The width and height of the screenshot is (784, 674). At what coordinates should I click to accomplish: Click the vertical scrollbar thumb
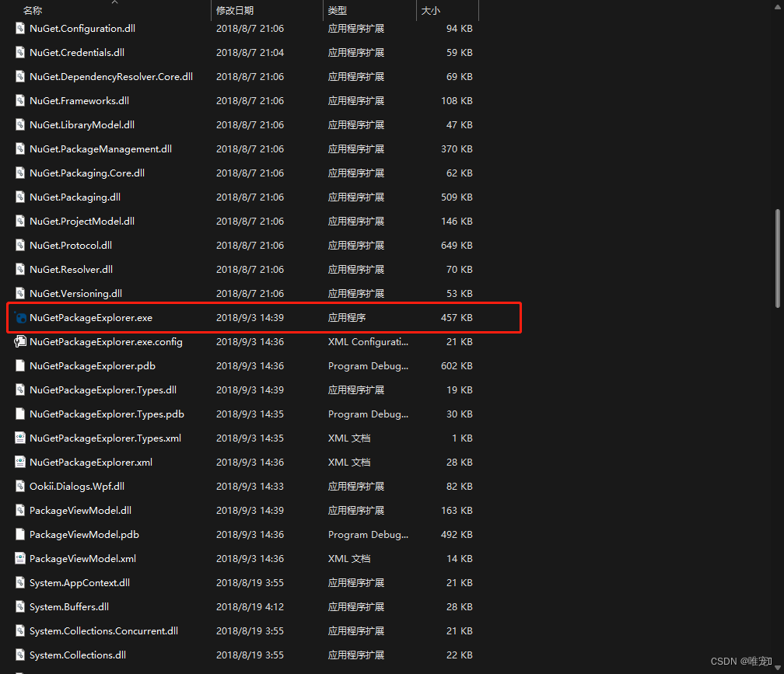tap(777, 258)
